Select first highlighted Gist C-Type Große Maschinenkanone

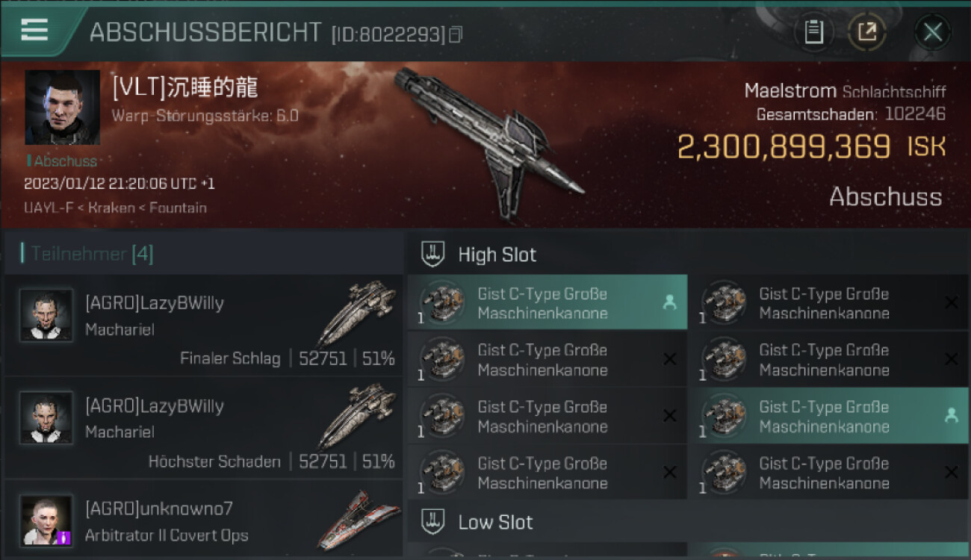(x=547, y=302)
